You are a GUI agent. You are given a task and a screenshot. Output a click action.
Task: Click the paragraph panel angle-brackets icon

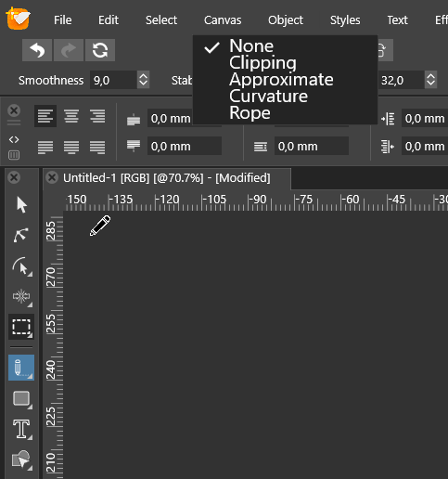[x=14, y=140]
